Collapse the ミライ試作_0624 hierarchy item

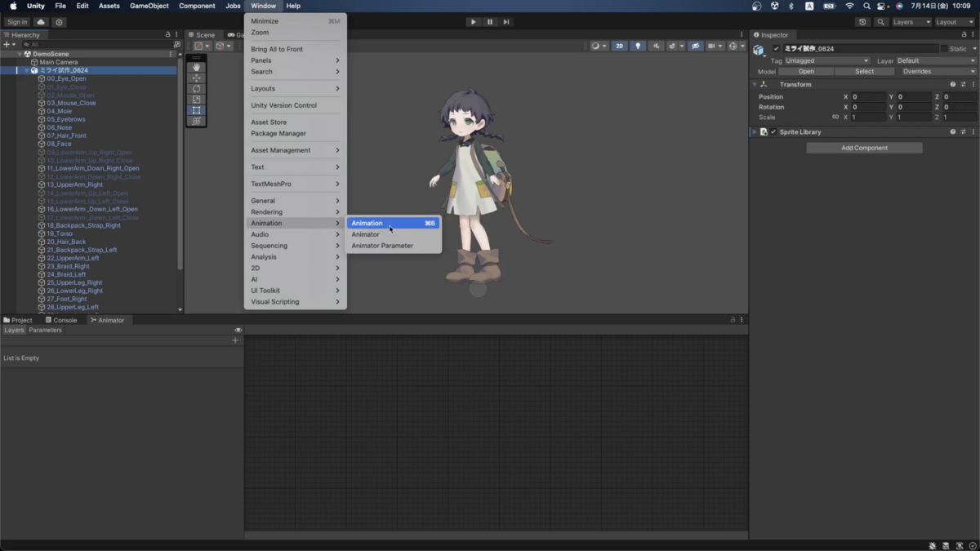[26, 70]
